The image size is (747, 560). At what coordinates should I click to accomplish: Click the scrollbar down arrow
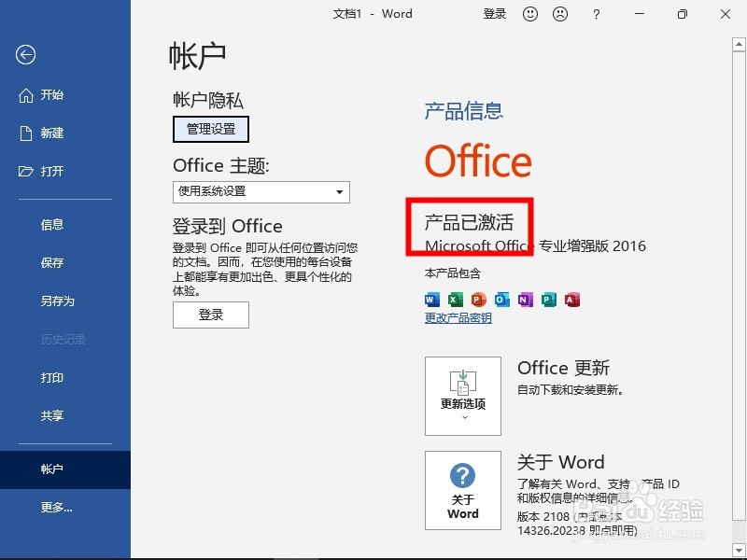click(739, 551)
